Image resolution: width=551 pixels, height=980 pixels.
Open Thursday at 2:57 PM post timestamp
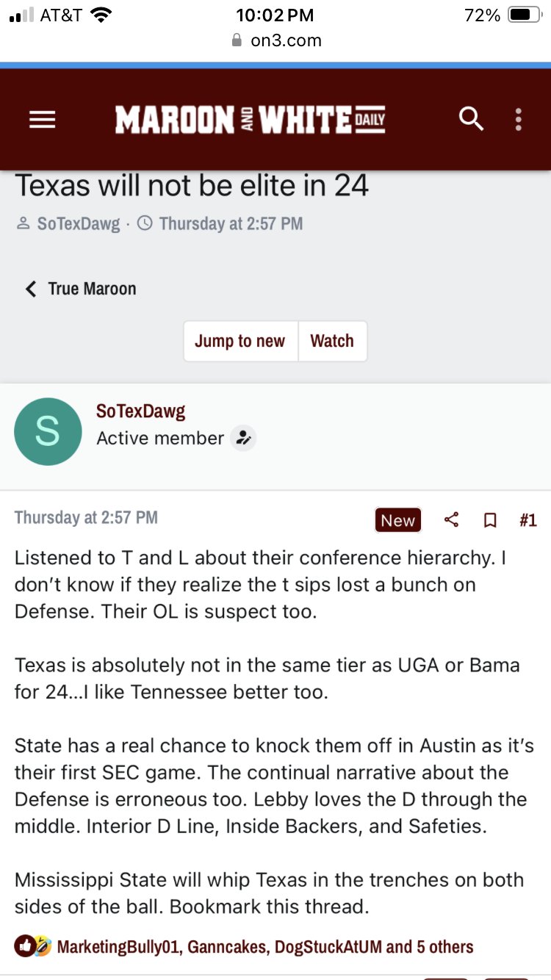pos(86,517)
